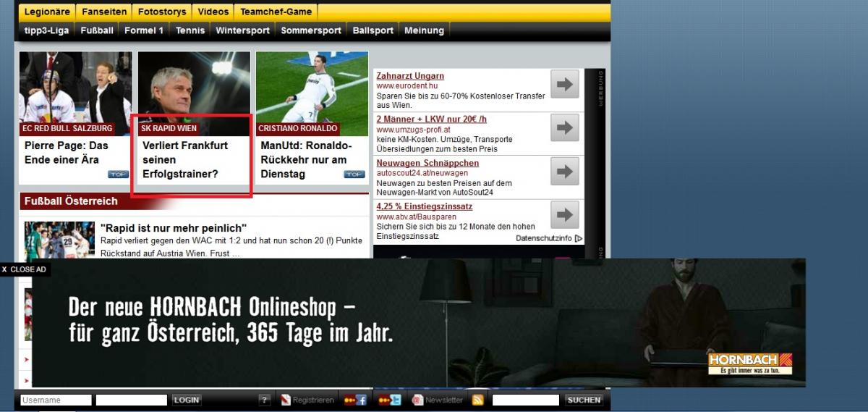Click arrow button next to 2 Männer + LKW ad
Viewport: 868px width, 412px height.
point(565,127)
